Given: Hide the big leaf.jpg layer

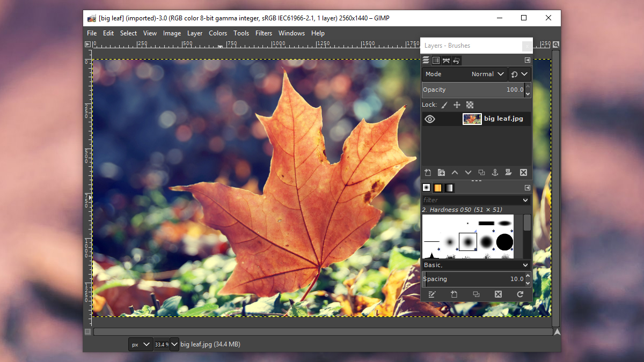Looking at the screenshot, I should (x=430, y=119).
